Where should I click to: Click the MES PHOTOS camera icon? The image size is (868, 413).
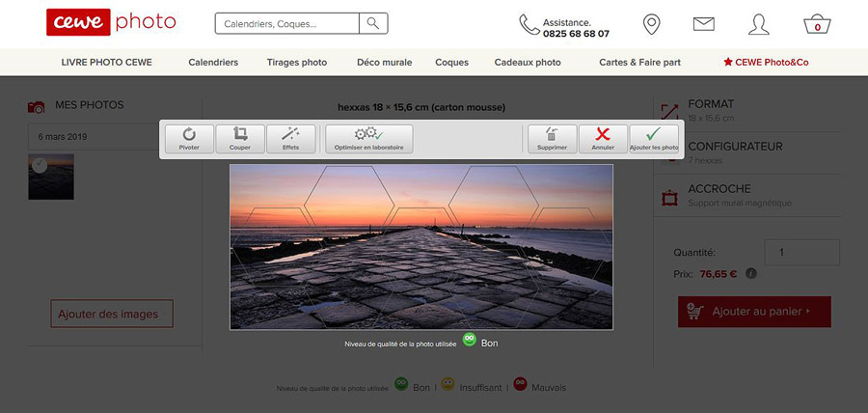coord(36,107)
